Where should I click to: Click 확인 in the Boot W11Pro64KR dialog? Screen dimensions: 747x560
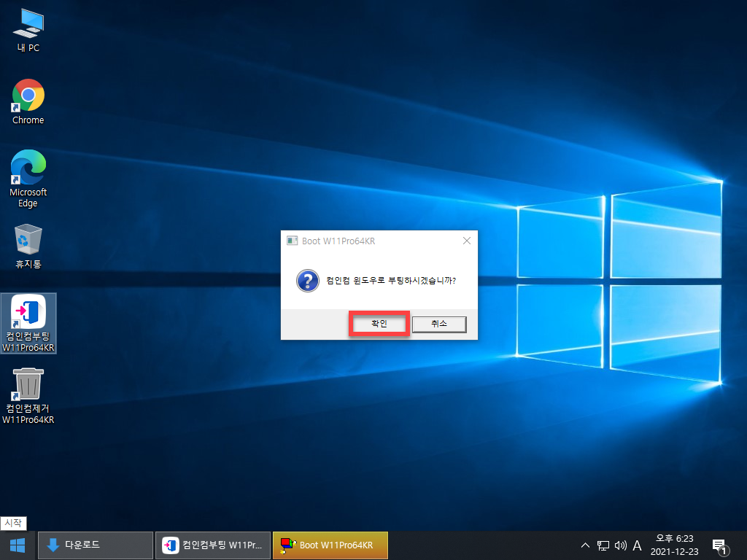point(379,324)
